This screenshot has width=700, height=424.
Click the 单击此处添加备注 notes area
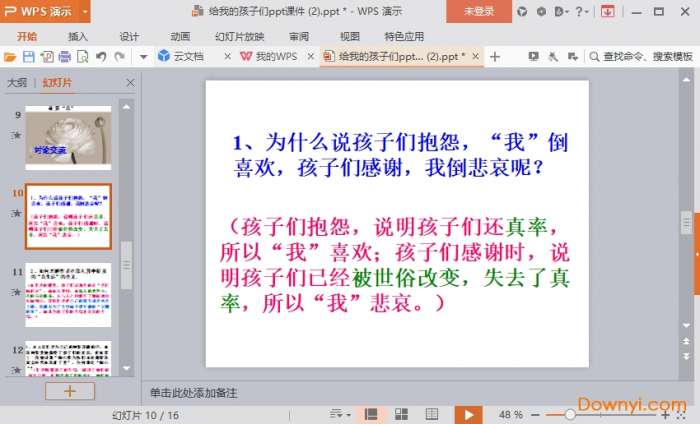pos(193,393)
